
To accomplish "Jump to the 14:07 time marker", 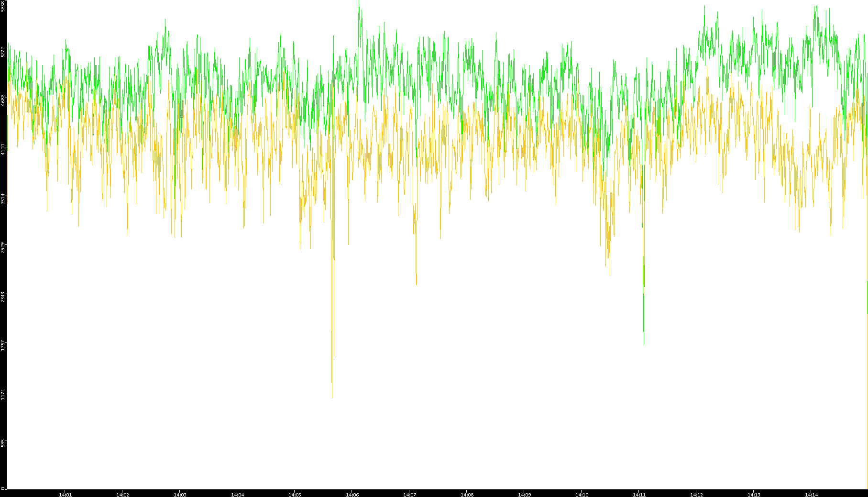I will (409, 494).
